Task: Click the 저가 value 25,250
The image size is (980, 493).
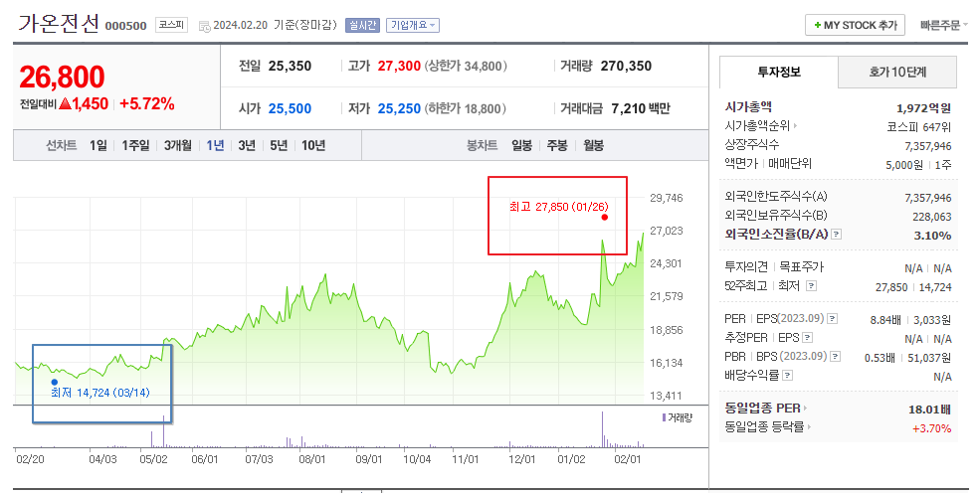Action: [x=399, y=108]
